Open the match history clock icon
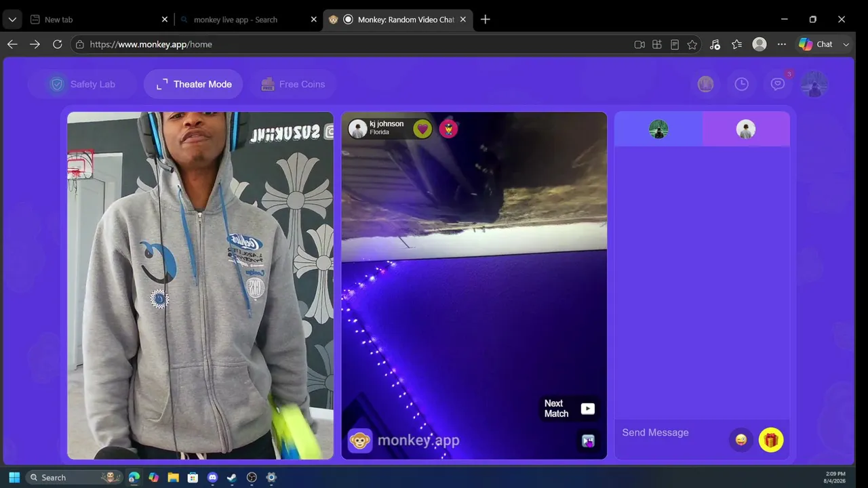The width and height of the screenshot is (868, 488). [742, 84]
